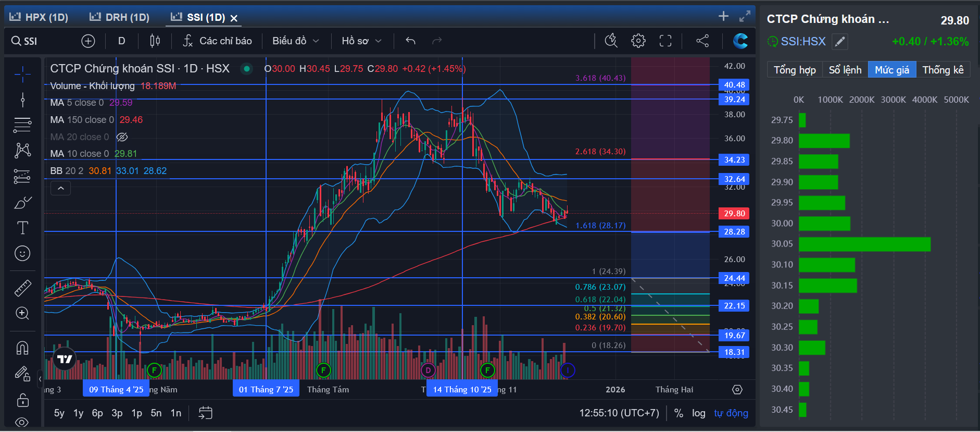Toggle stay in drawing mode
The width and height of the screenshot is (980, 432).
pos(22,374)
